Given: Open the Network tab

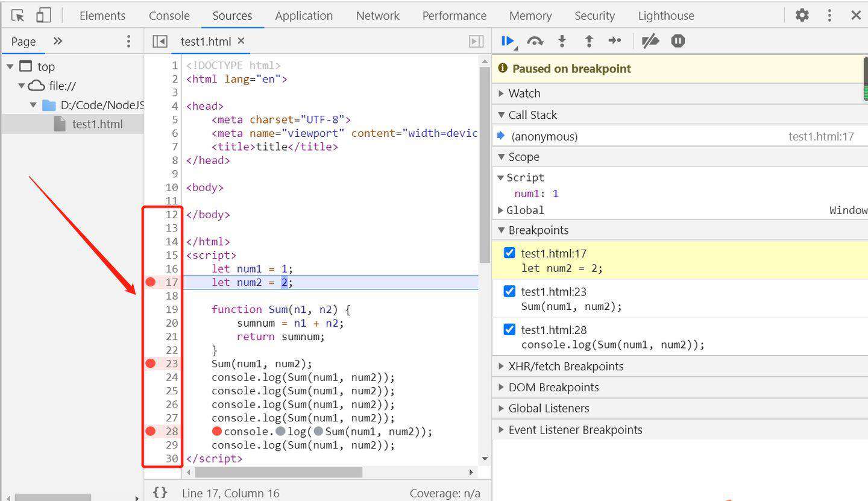Looking at the screenshot, I should tap(378, 16).
